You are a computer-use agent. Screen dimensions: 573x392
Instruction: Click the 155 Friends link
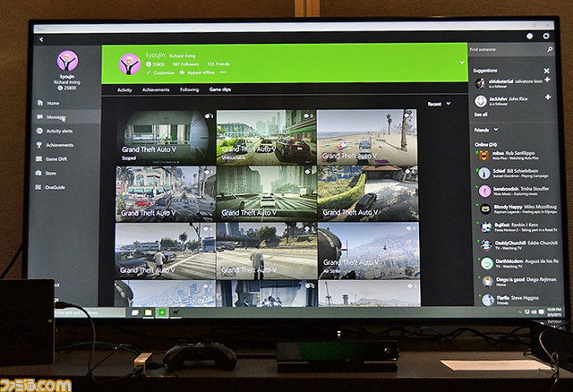[218, 64]
